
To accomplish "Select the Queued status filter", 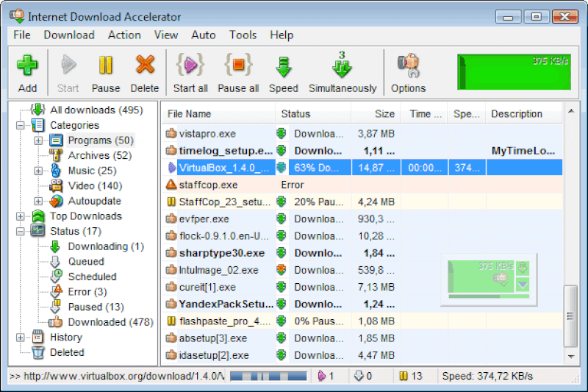I will pos(86,262).
